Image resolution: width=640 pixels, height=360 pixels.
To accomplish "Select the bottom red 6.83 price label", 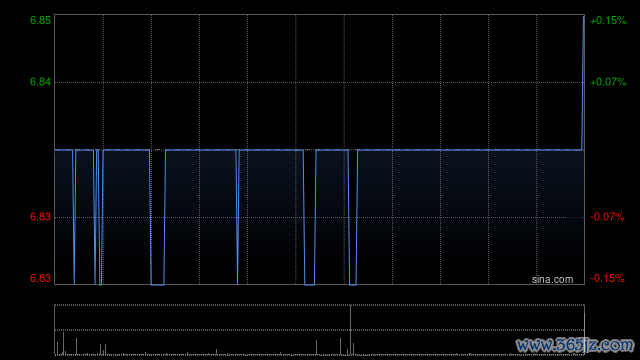I will pyautogui.click(x=40, y=278).
